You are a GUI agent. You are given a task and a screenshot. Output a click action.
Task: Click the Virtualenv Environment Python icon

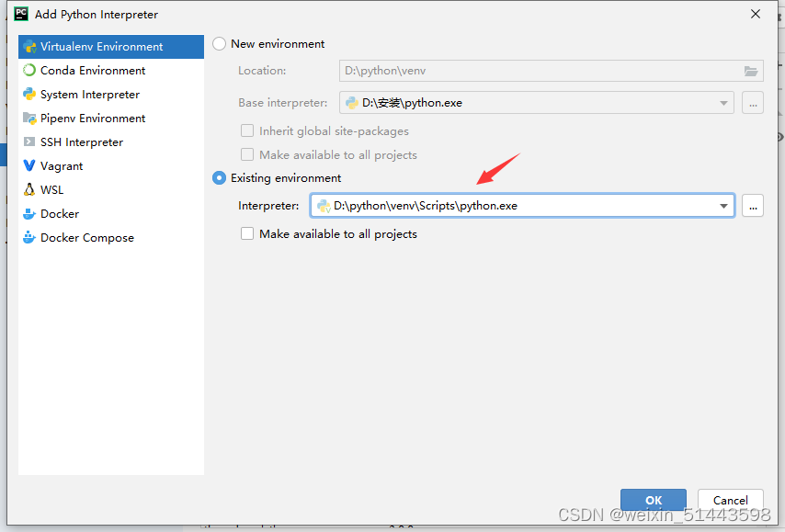29,47
